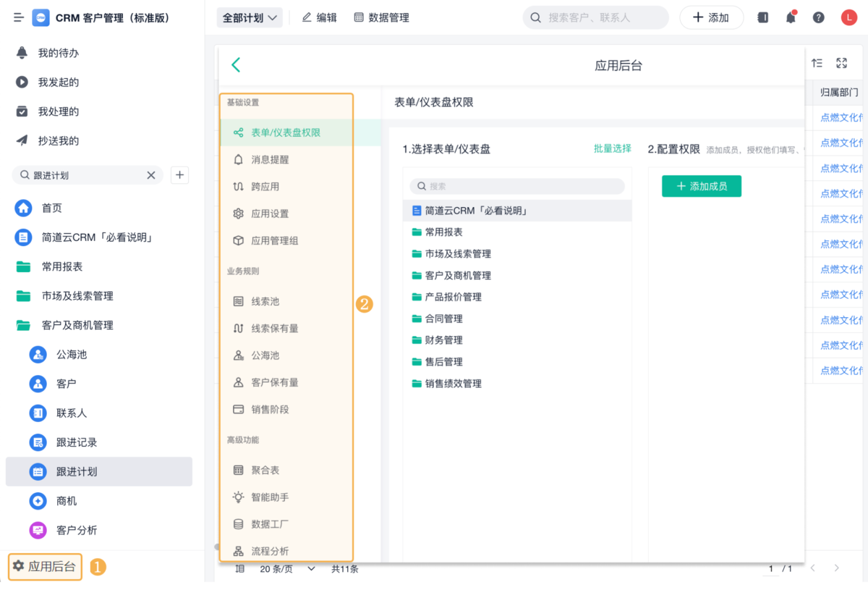Select 公海池 in the 业务规则 section
Image resolution: width=868 pixels, height=590 pixels.
[265, 355]
